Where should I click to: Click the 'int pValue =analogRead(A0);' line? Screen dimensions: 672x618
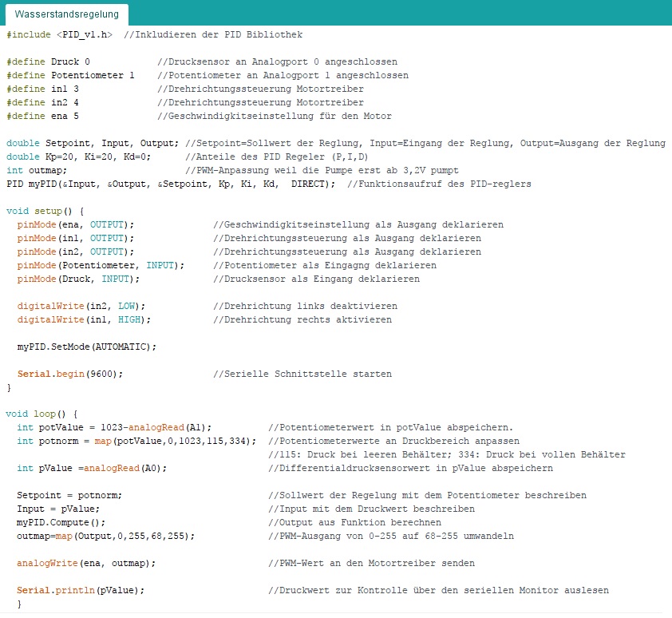[92, 468]
